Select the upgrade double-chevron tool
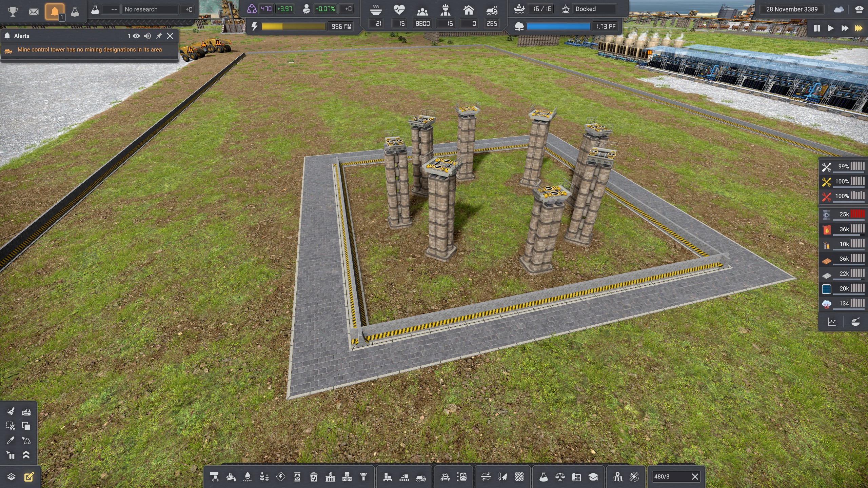Viewport: 868px width, 488px height. [26, 455]
